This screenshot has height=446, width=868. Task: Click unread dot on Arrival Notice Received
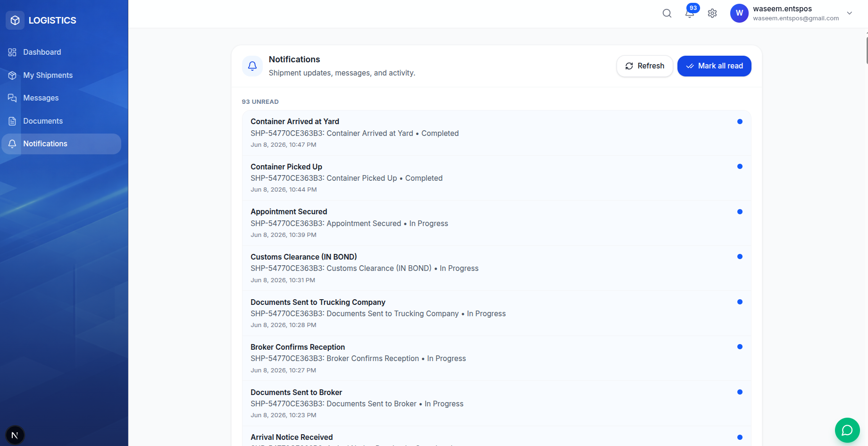740,437
